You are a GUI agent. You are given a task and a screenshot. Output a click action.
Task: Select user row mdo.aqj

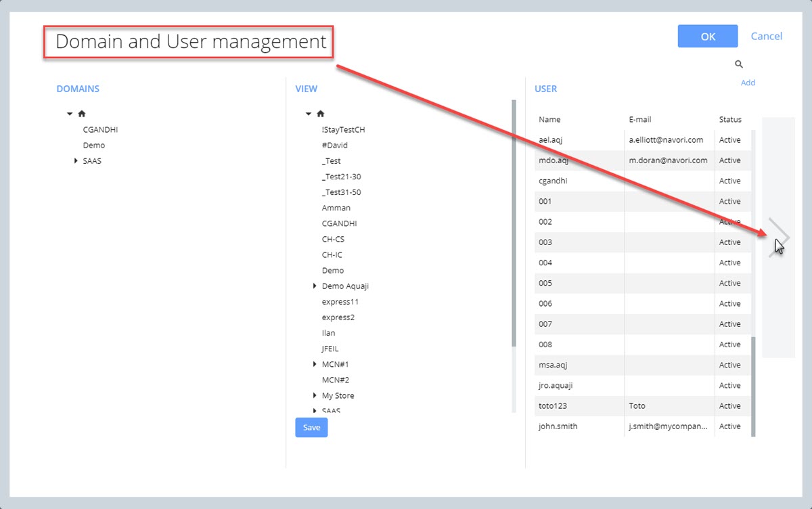coord(642,160)
